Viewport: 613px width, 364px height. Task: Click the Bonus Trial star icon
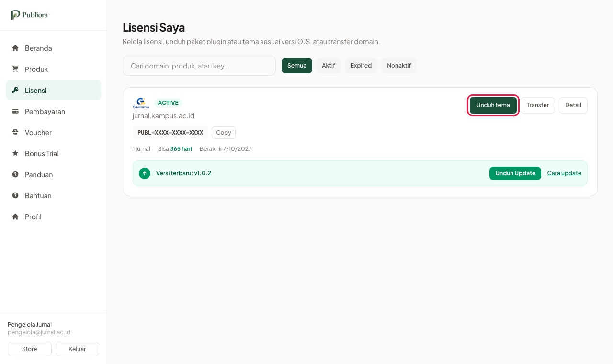[x=15, y=153]
